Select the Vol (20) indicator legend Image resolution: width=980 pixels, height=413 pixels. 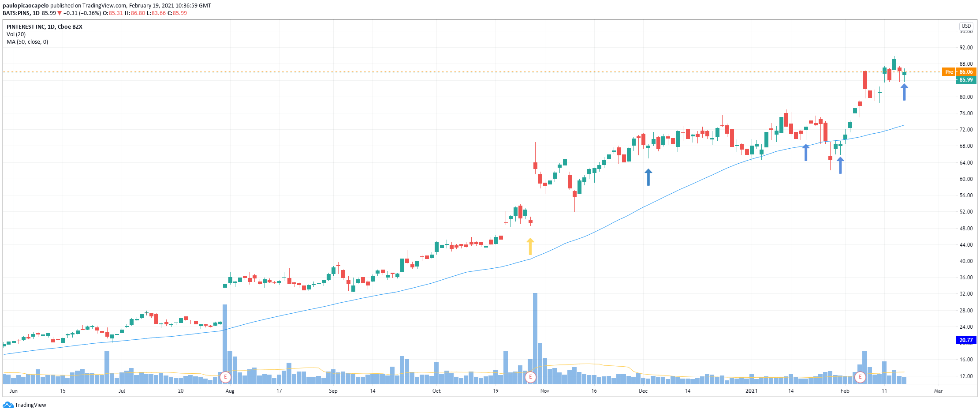[16, 34]
